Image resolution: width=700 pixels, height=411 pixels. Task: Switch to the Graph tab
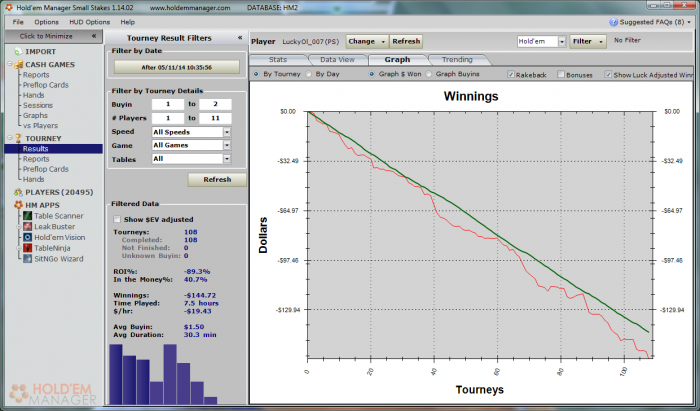(397, 60)
